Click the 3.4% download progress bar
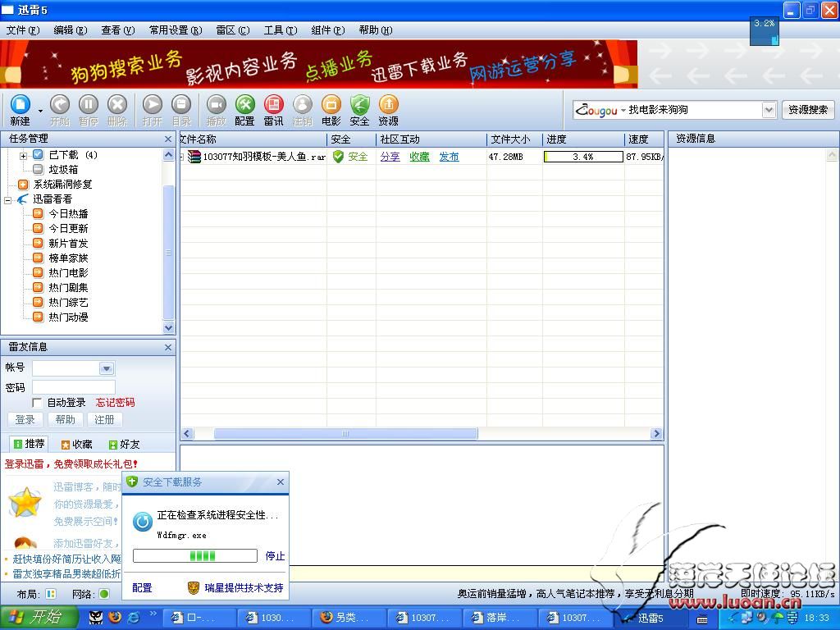The image size is (840, 630). pyautogui.click(x=583, y=157)
